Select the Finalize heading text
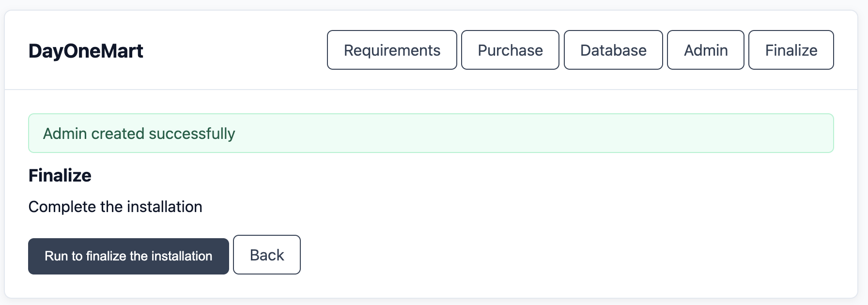 pos(60,175)
